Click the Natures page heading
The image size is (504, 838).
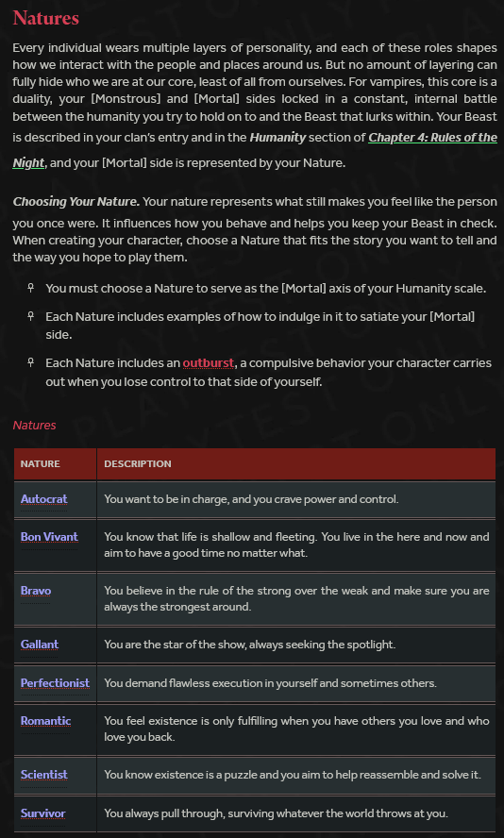coord(46,18)
